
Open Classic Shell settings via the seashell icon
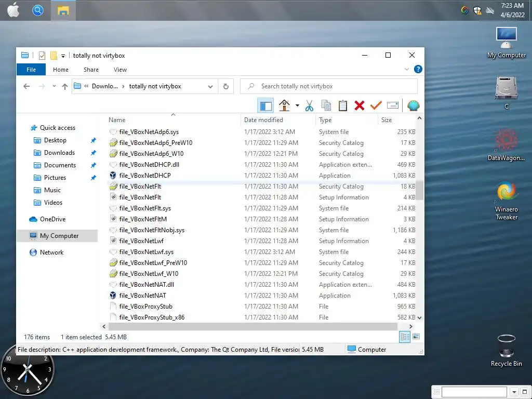click(413, 105)
